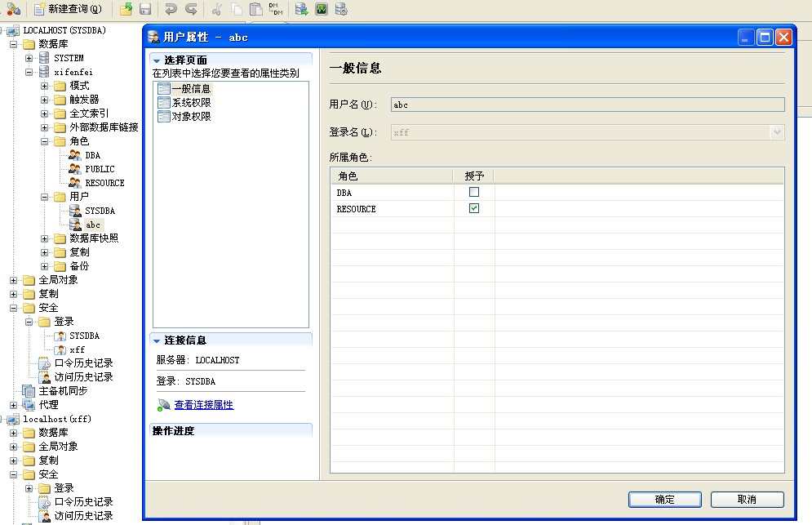812x525 pixels.
Task: Click the copy icon in the toolbar
Action: (236, 9)
